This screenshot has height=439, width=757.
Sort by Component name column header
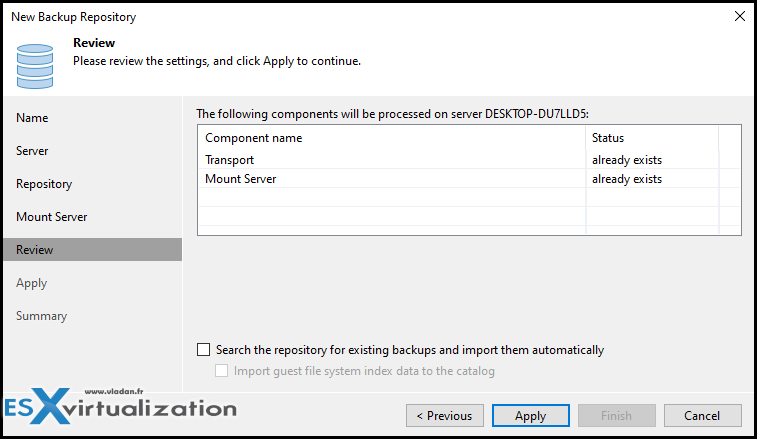(392, 138)
